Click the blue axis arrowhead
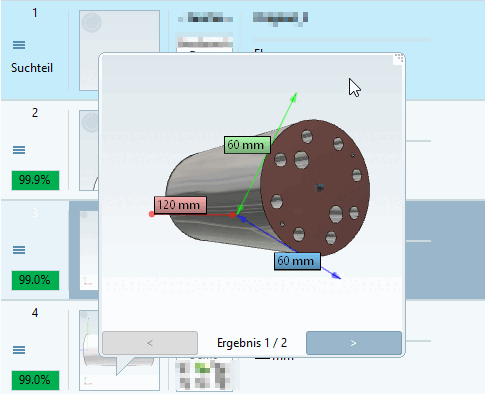Viewport: 485px width, 394px height. tap(336, 275)
